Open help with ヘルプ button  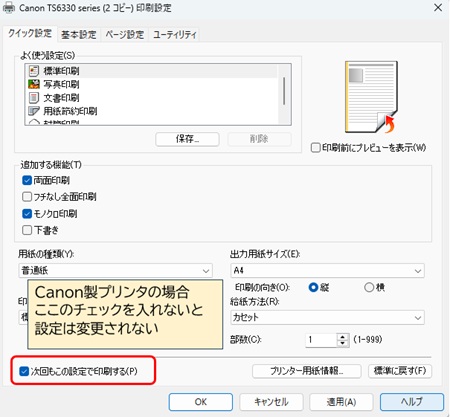pos(412,402)
